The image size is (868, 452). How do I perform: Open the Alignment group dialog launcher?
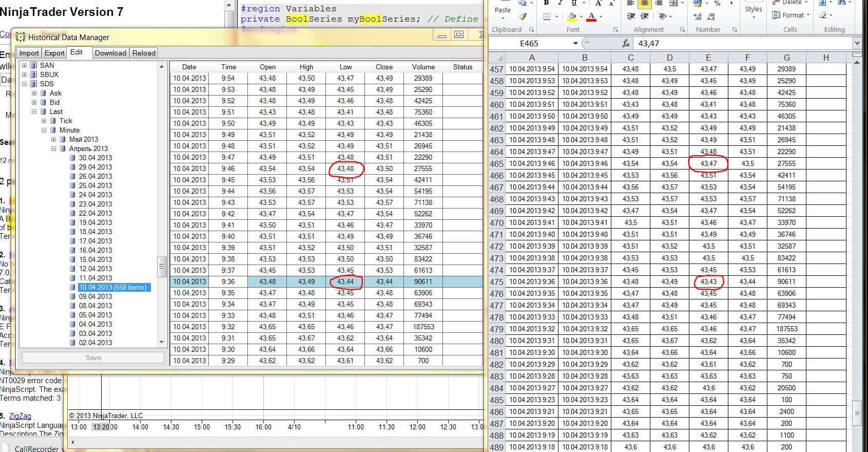tap(683, 30)
